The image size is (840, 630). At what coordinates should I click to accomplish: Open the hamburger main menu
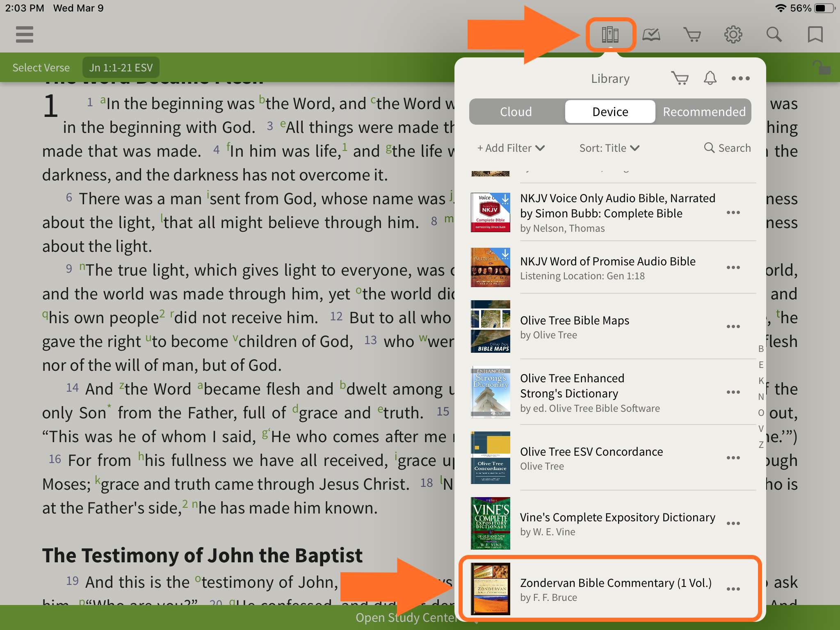point(25,34)
